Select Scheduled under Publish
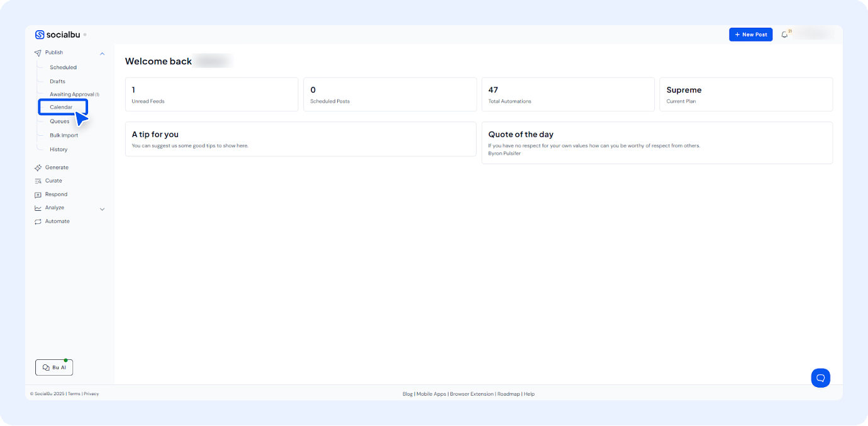Screen dimensions: 868x426 tap(63, 67)
